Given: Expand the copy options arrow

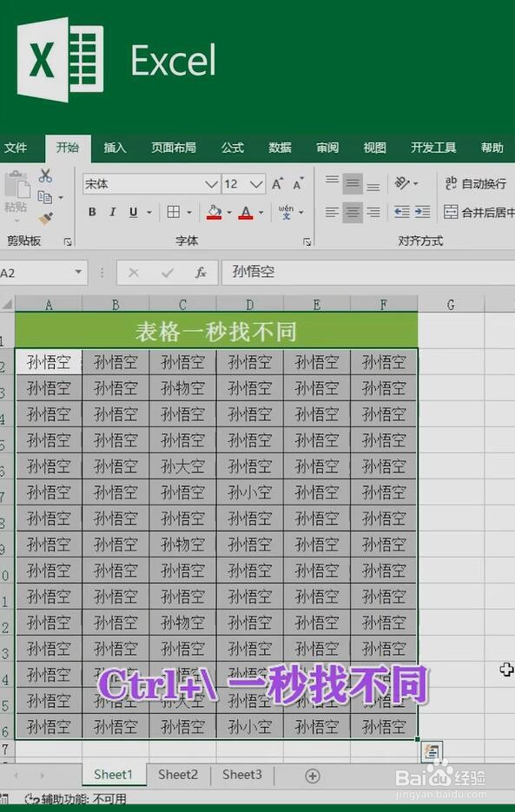Looking at the screenshot, I should tap(61, 197).
